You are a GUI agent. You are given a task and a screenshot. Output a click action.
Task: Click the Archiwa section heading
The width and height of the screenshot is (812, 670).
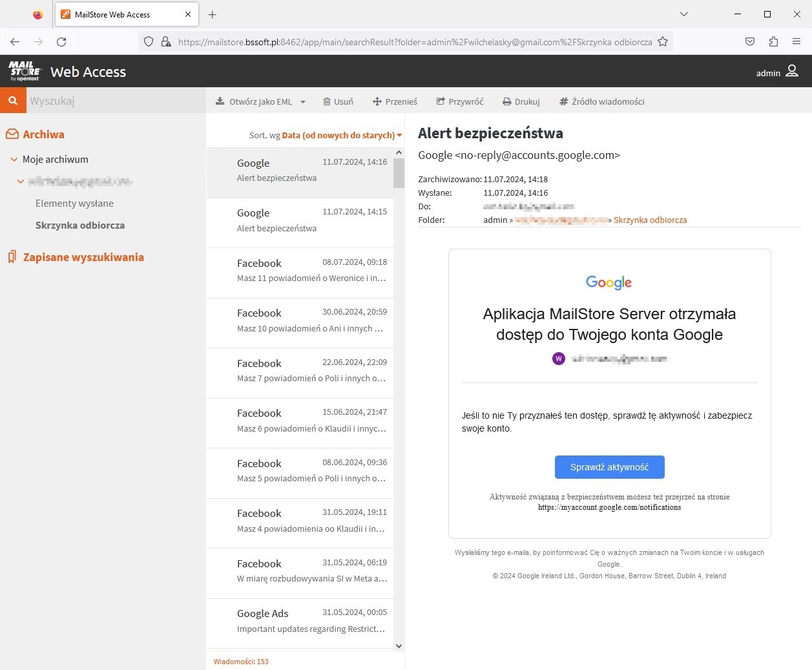pos(43,134)
